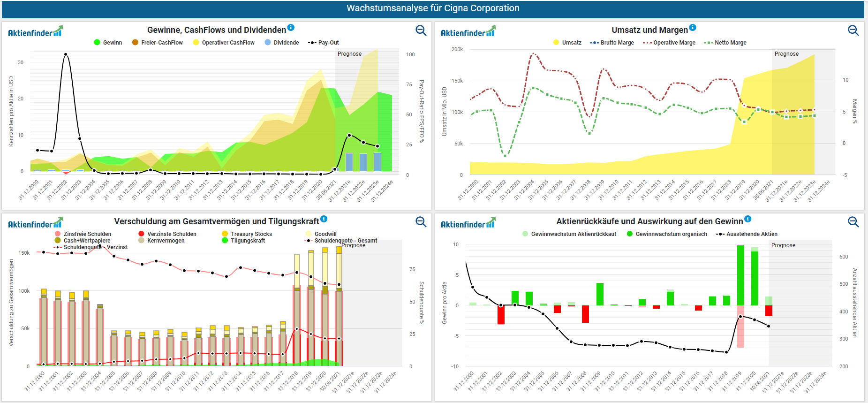Toggle Gewinnwachstum Aktienrückkauf legend entry
Viewport: 868px width, 403px height.
coord(569,234)
